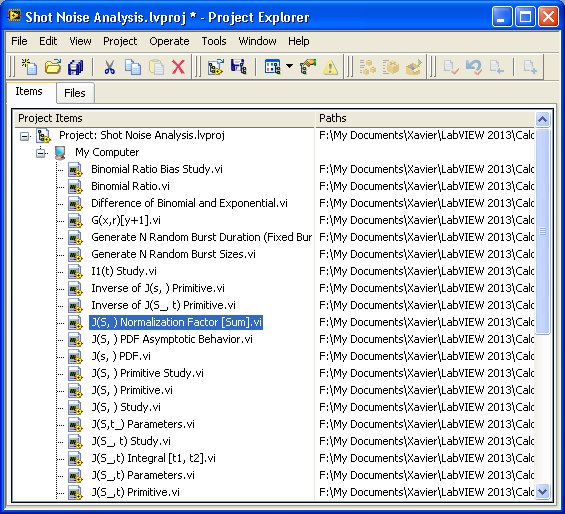Viewport: 565px width, 514px height.
Task: Select J(S, ) Study.vi
Action: 126,407
